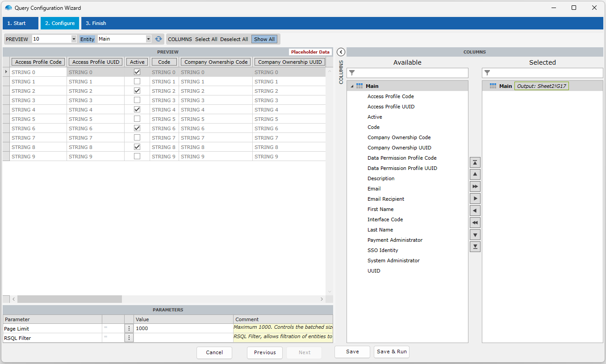Open RSQL Filter ellipsis options button

pos(129,338)
